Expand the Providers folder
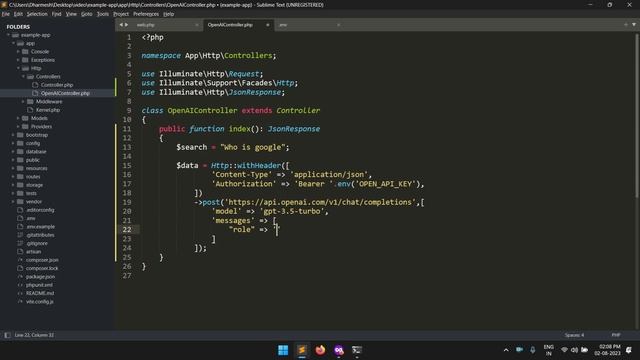This screenshot has width=640, height=360. click(18, 127)
